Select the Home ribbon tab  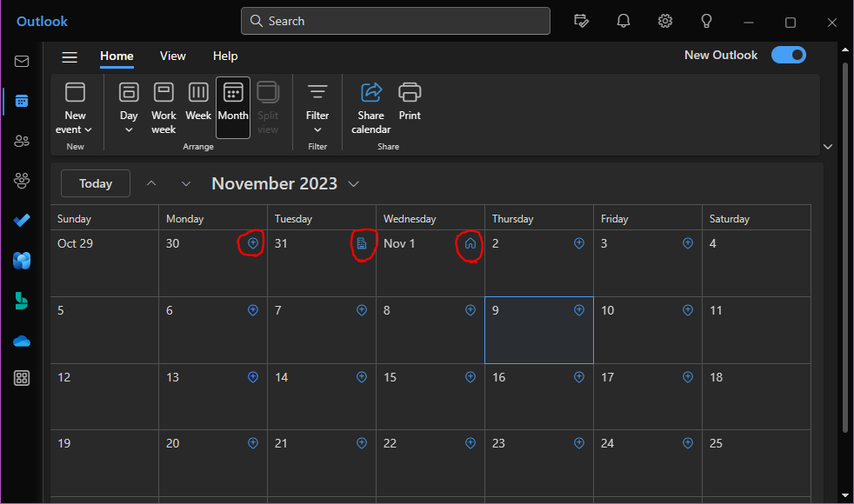(117, 56)
